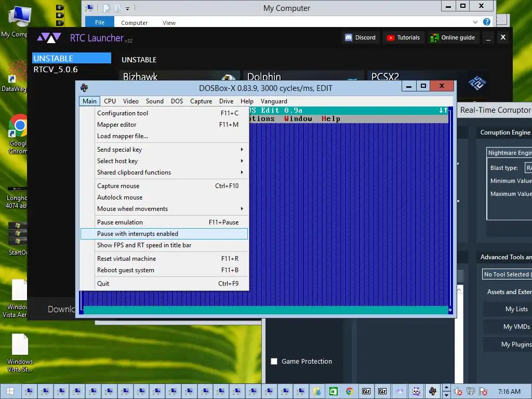Image resolution: width=532 pixels, height=399 pixels.
Task: Select Load mapper file... entry
Action: [164, 136]
